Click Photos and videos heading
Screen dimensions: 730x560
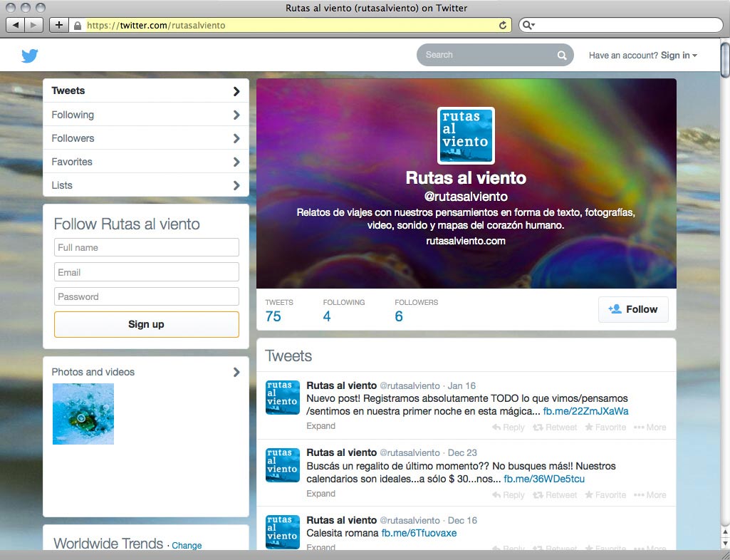point(93,372)
